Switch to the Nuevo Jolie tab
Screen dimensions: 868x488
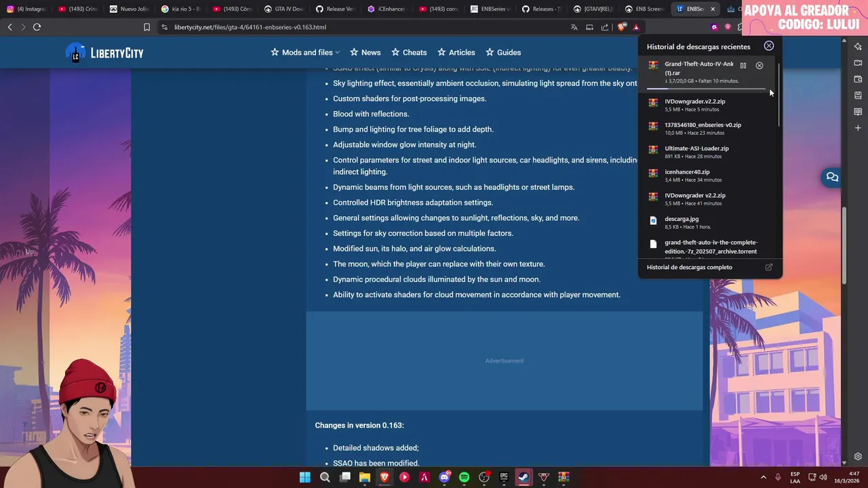coord(130,9)
